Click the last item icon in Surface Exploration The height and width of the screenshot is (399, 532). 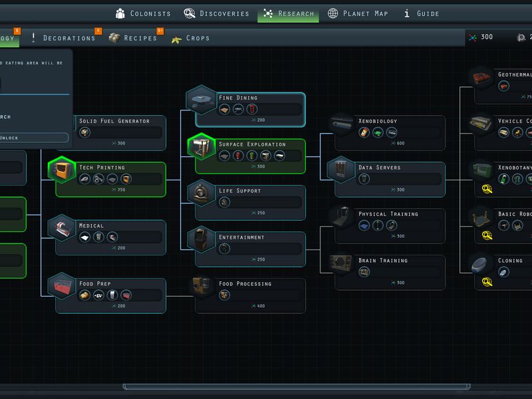tap(279, 156)
